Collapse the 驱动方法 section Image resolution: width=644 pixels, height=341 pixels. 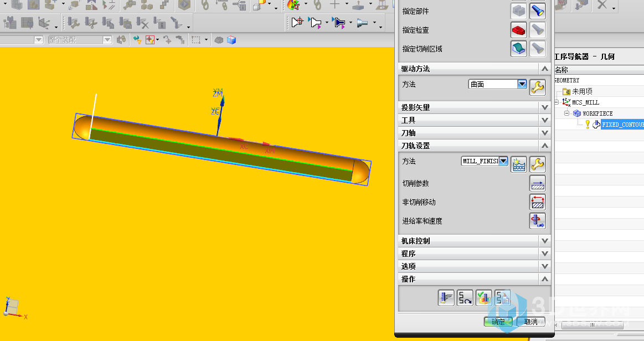pos(545,69)
